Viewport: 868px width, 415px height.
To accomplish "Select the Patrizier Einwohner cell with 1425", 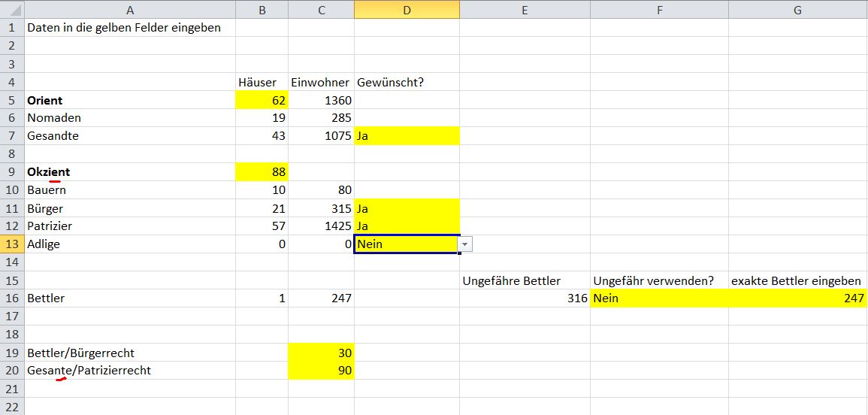I will click(x=321, y=226).
